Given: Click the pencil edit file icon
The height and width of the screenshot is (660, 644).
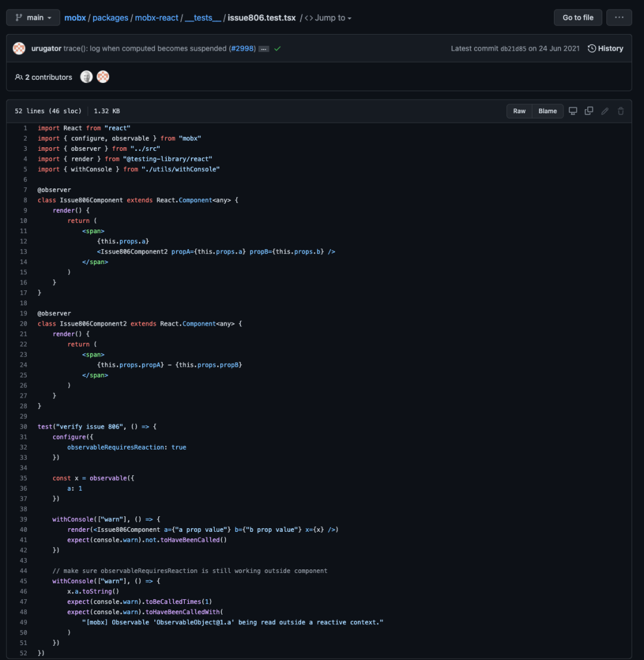Looking at the screenshot, I should tap(605, 111).
